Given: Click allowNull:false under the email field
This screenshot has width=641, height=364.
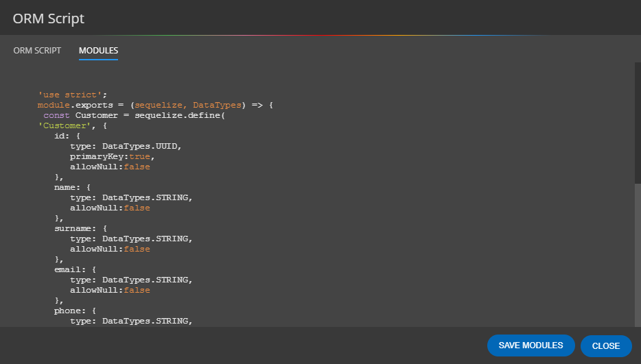Looking at the screenshot, I should click(110, 290).
